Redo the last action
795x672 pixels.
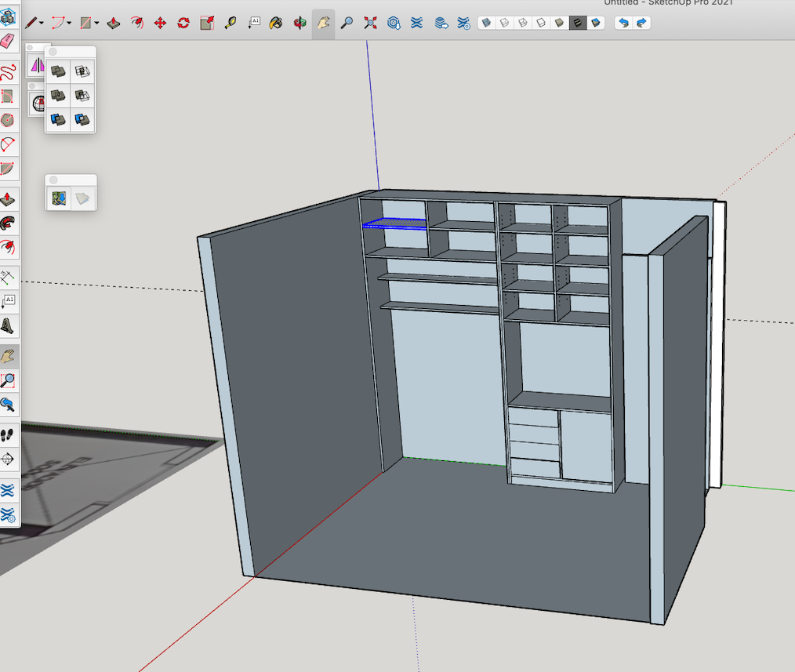642,23
